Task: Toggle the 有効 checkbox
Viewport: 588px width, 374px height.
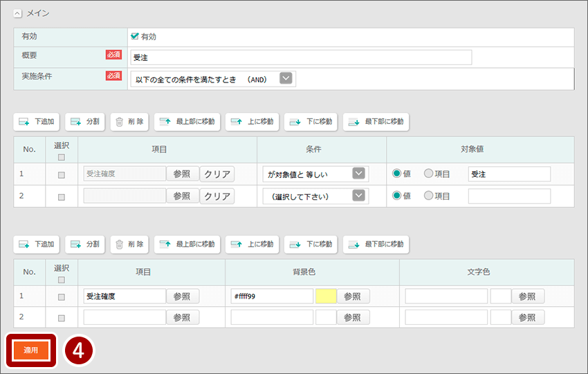Action: coord(135,37)
